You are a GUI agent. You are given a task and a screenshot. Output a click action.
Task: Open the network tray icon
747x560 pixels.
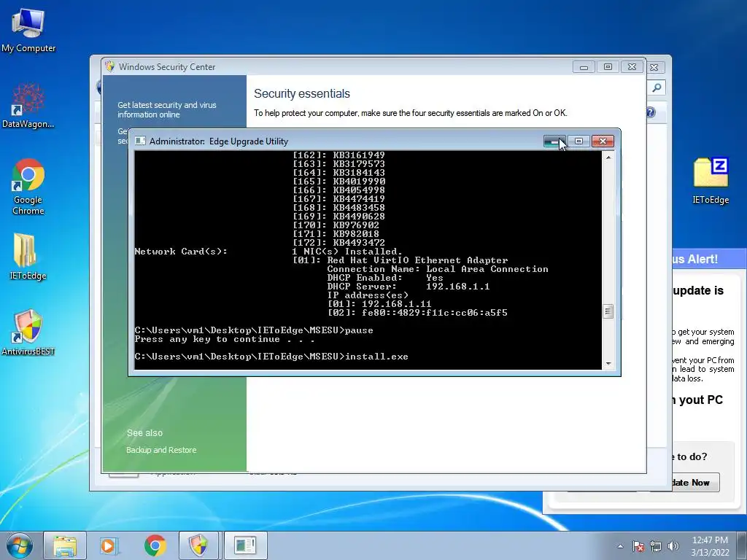(656, 546)
